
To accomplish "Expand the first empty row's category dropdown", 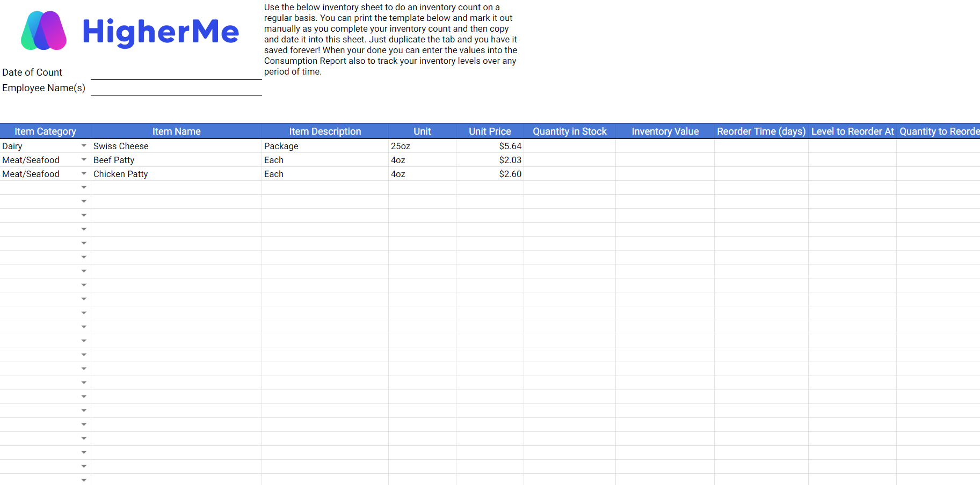I will click(x=84, y=187).
